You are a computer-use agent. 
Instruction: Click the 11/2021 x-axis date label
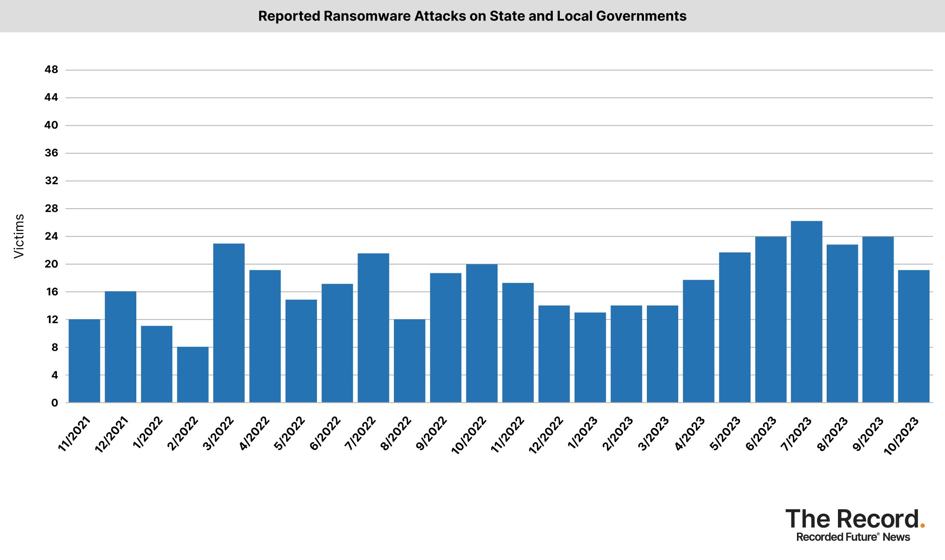[74, 434]
